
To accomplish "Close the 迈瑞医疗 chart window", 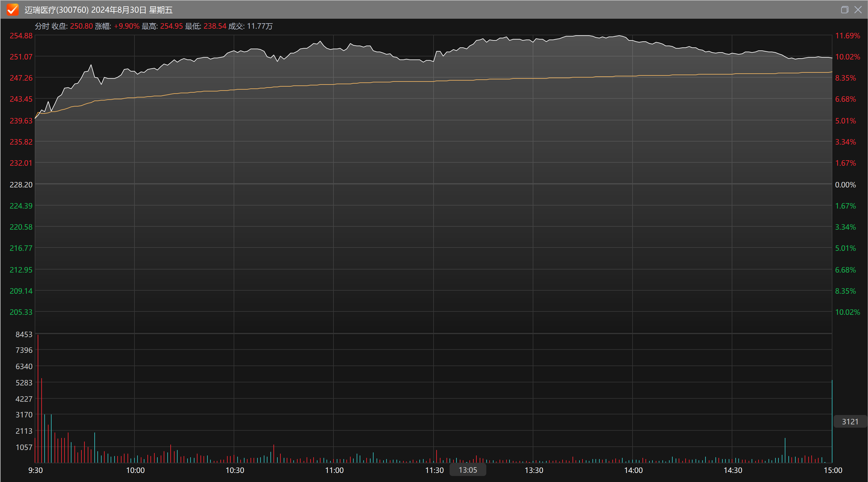I will click(858, 9).
